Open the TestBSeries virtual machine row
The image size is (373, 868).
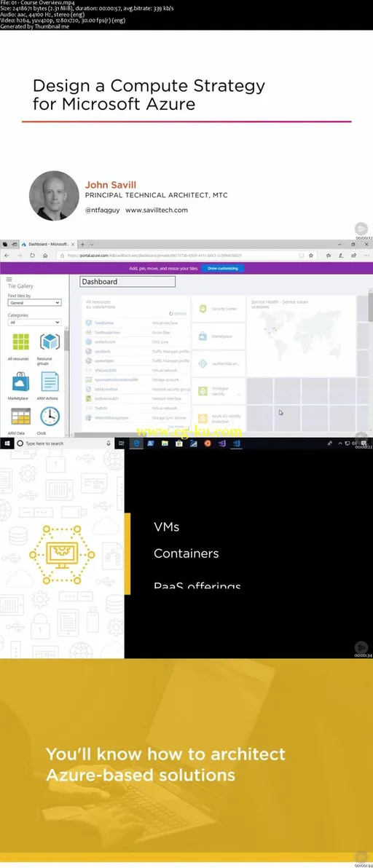[136, 323]
